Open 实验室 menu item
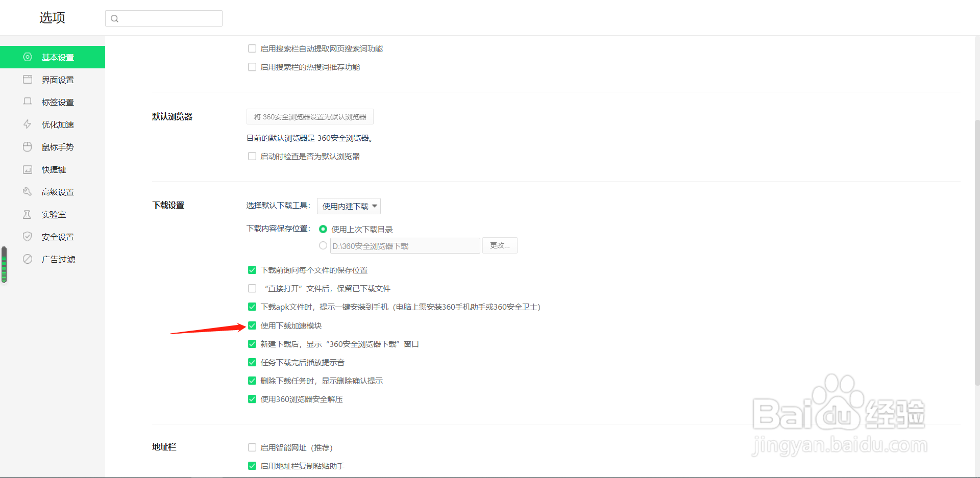 point(53,214)
